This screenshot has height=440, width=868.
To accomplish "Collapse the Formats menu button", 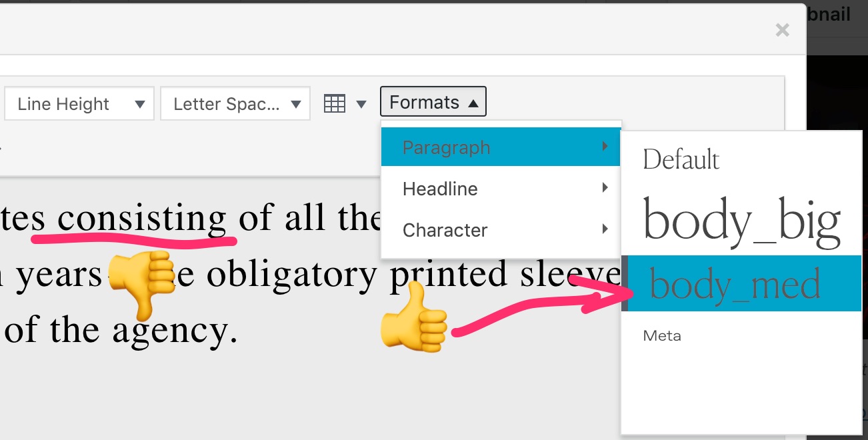I will point(433,103).
